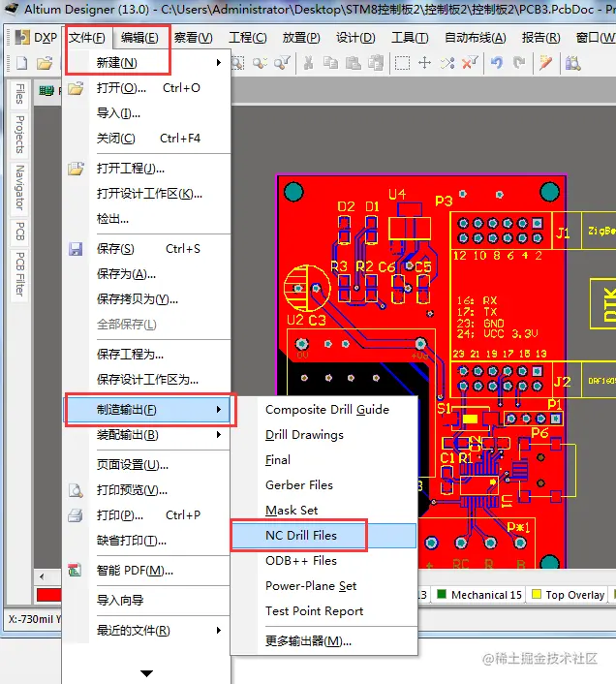Open the PCB Filter side panel tab
The image size is (616, 684).
[19, 274]
